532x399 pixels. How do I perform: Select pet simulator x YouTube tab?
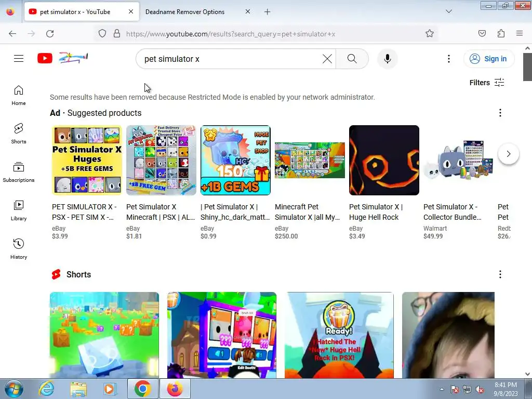pos(75,12)
